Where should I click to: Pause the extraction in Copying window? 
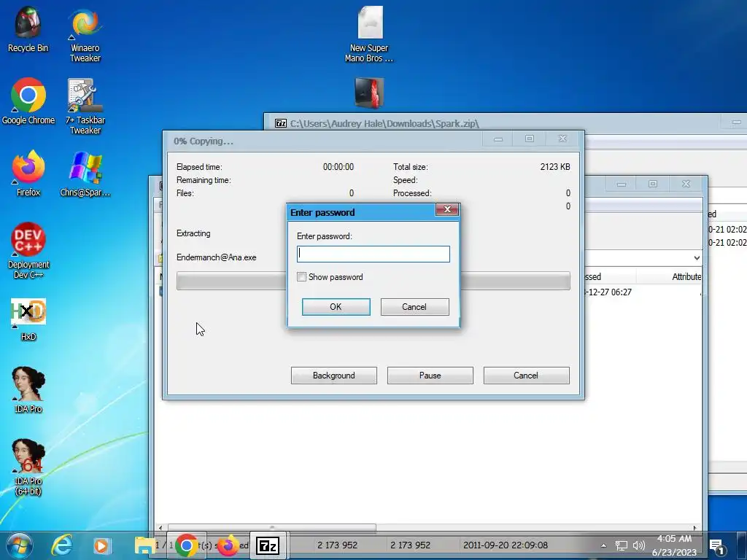click(430, 376)
